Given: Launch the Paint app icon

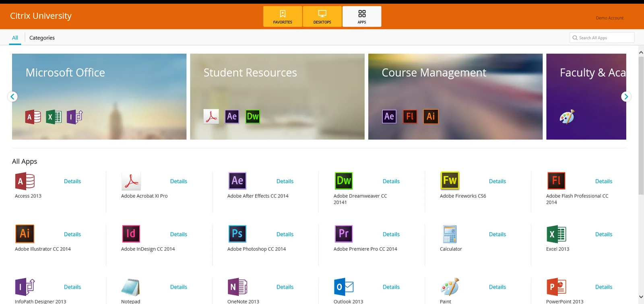Looking at the screenshot, I should pyautogui.click(x=450, y=287).
